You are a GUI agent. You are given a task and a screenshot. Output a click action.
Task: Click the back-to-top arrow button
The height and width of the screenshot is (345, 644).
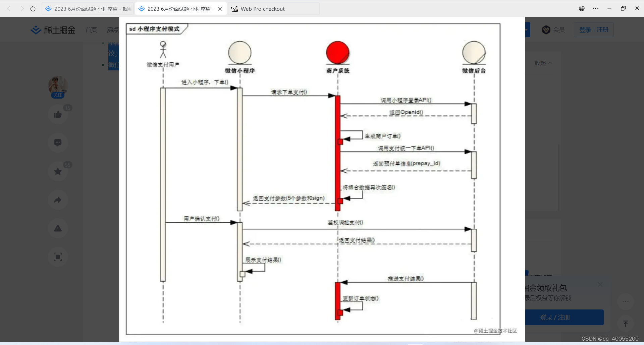[x=625, y=323]
